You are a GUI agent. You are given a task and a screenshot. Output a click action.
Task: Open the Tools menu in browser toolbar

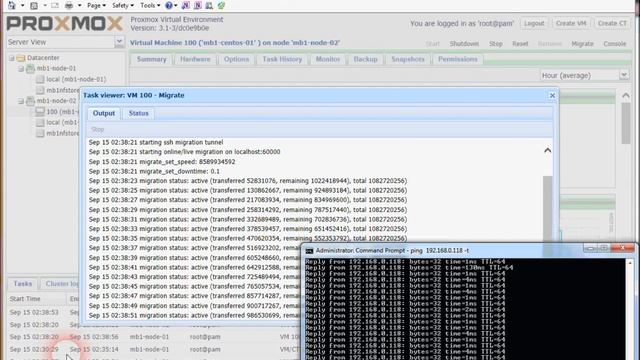150,5
